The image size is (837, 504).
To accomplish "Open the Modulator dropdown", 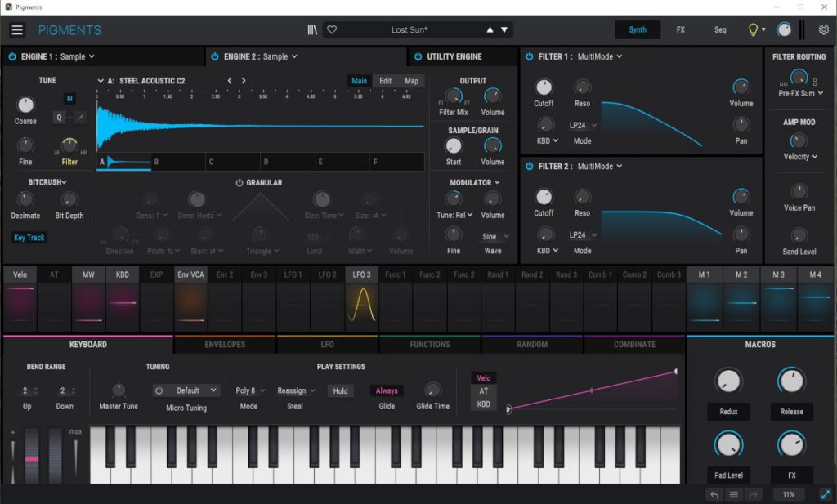I will pos(475,182).
